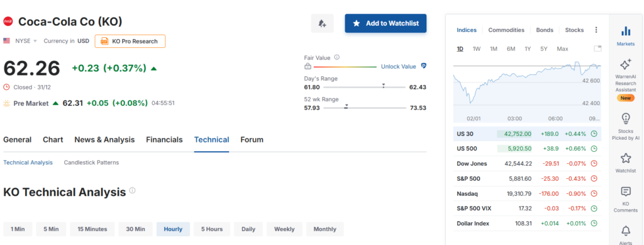This screenshot has height=245, width=644.
Task: Set chart range to 1M
Action: coord(494,49)
